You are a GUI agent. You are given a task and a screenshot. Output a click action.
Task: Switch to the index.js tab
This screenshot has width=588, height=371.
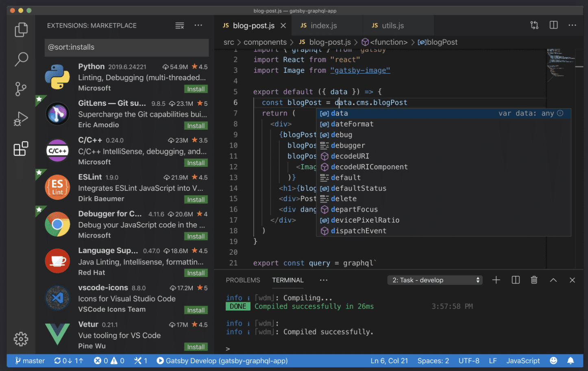coord(323,26)
